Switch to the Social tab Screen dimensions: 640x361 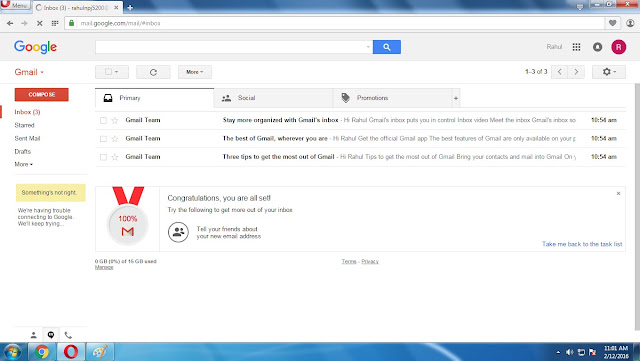[273, 98]
